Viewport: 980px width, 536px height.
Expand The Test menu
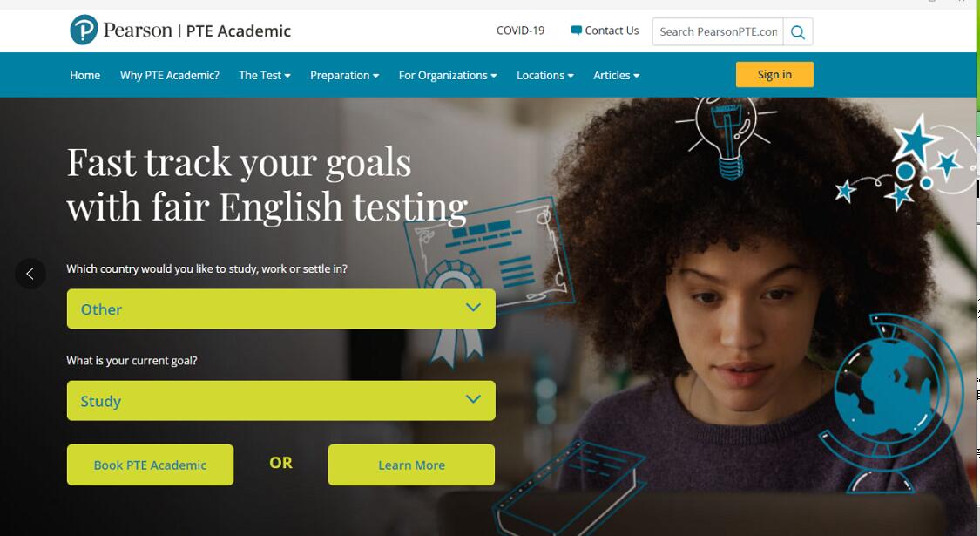[264, 75]
